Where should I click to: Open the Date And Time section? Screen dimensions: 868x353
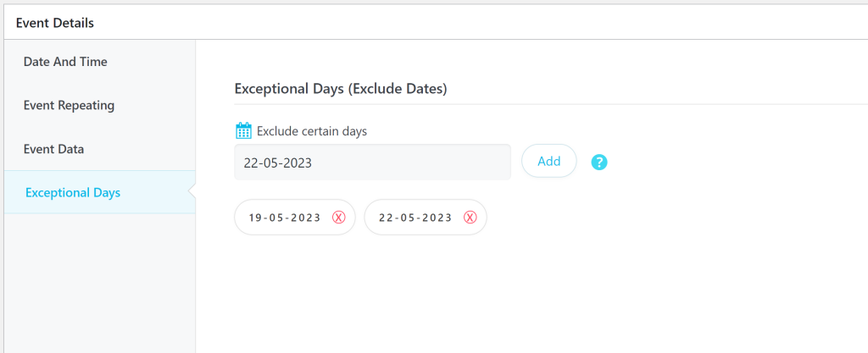click(x=65, y=62)
